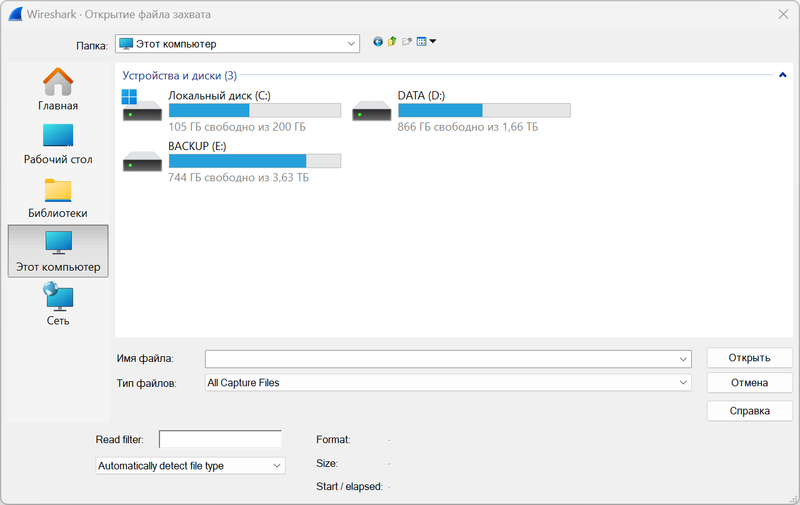Click the text 866 ГБ свободно из 1,66 ТБ

pyautogui.click(x=468, y=127)
